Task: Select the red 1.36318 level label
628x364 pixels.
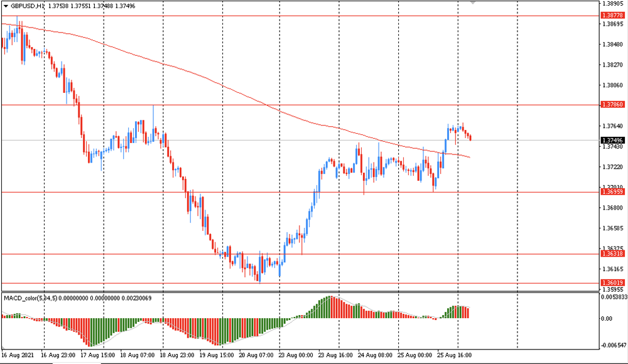Action: point(612,254)
